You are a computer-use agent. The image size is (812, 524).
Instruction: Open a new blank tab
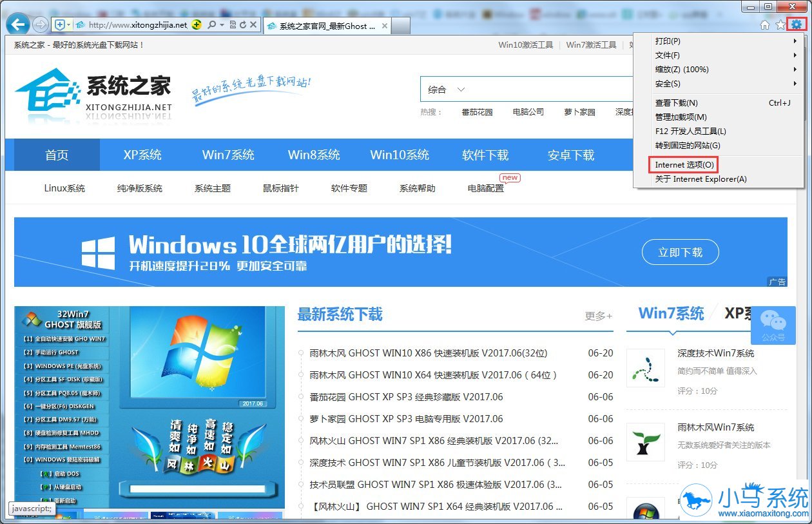click(401, 26)
